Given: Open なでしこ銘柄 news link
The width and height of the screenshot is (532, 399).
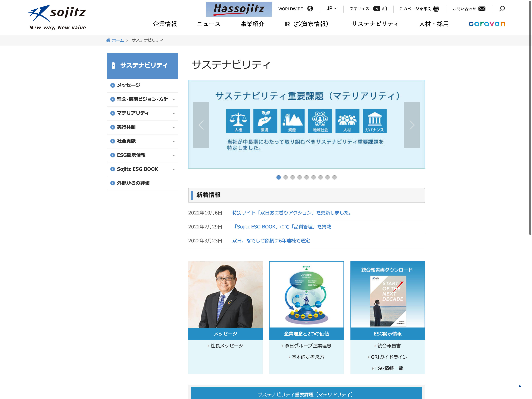Looking at the screenshot, I should [x=271, y=241].
